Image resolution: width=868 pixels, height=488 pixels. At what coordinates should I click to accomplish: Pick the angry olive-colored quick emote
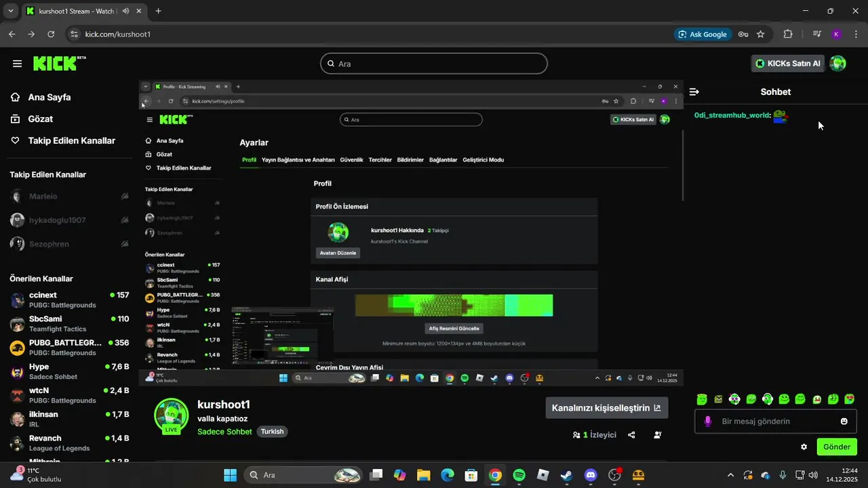tap(718, 399)
